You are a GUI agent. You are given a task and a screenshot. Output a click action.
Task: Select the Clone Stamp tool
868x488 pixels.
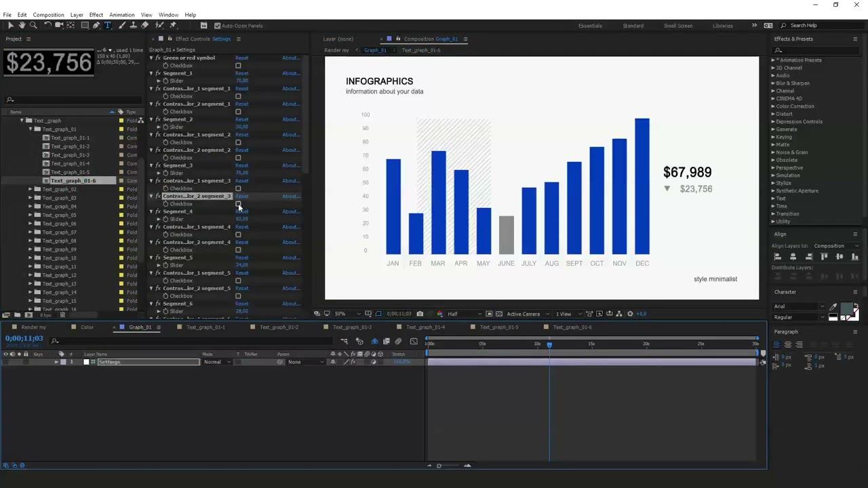pos(133,26)
